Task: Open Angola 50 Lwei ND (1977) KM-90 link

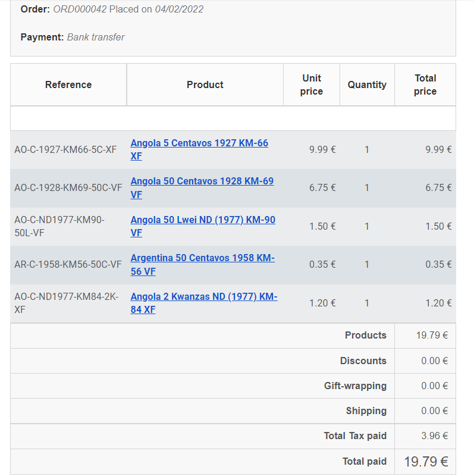Action: pos(203,226)
